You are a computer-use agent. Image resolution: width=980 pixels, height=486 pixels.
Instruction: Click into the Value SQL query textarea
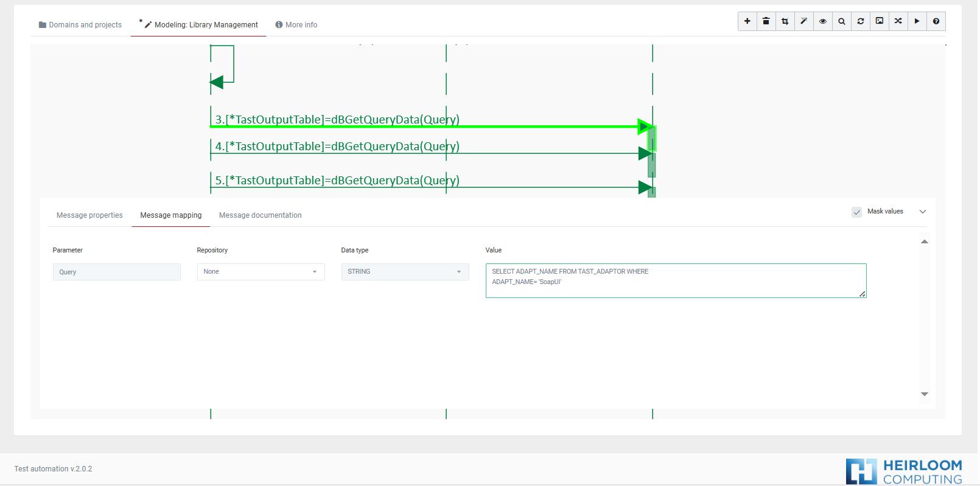pyautogui.click(x=676, y=280)
